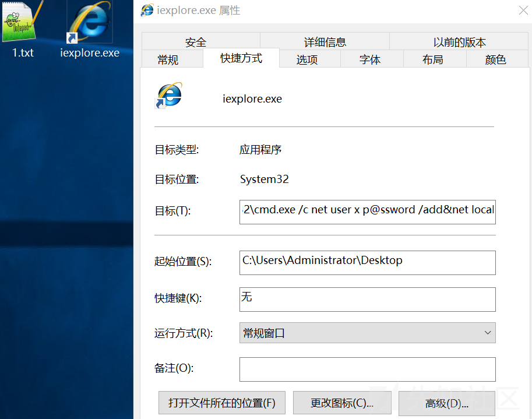The height and width of the screenshot is (419, 532).
Task: Click the 快捷键(K) shortcut key field
Action: coord(368,300)
